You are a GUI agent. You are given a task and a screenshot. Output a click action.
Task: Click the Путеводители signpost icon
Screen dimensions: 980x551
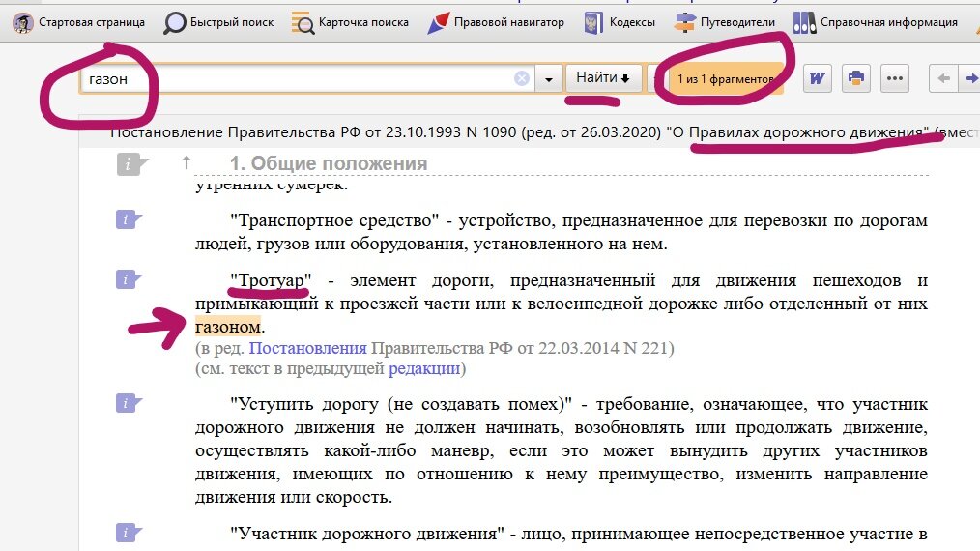tap(685, 23)
